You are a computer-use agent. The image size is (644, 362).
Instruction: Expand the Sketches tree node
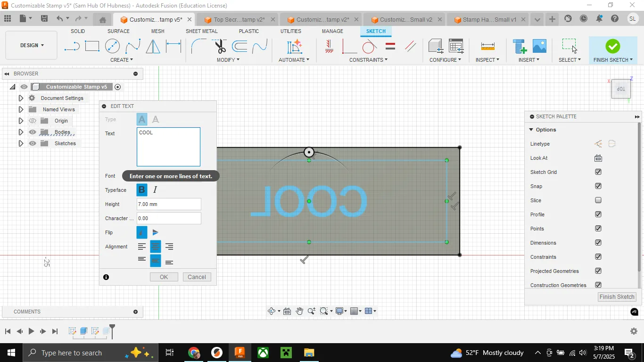(x=21, y=143)
